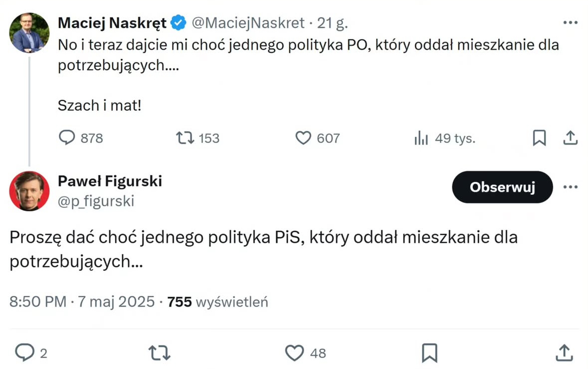Like Maciej Naskręt's tweet with 607 likes
The width and height of the screenshot is (588, 369).
(x=303, y=138)
